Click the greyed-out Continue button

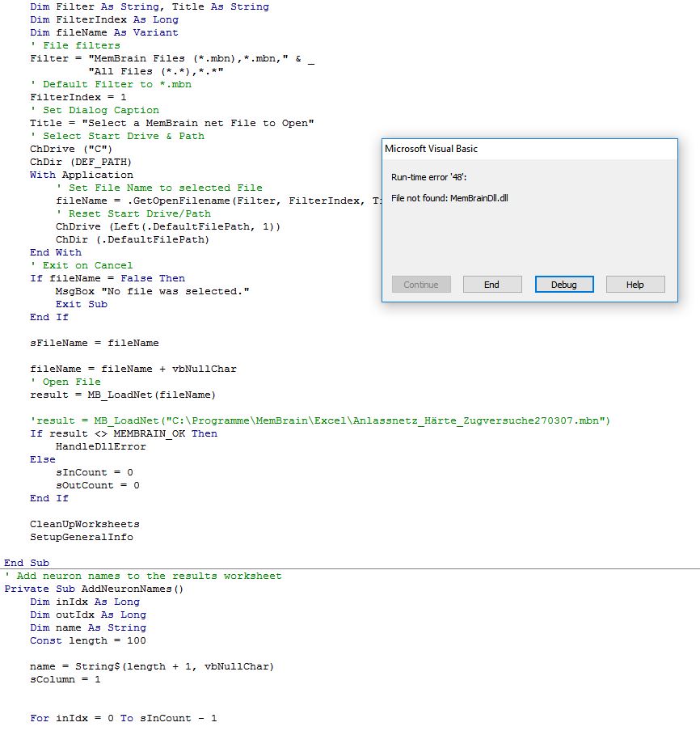coord(421,285)
